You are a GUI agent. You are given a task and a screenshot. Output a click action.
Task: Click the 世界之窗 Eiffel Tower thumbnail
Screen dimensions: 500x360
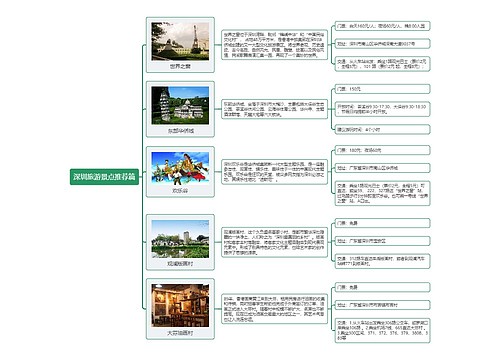point(180,41)
